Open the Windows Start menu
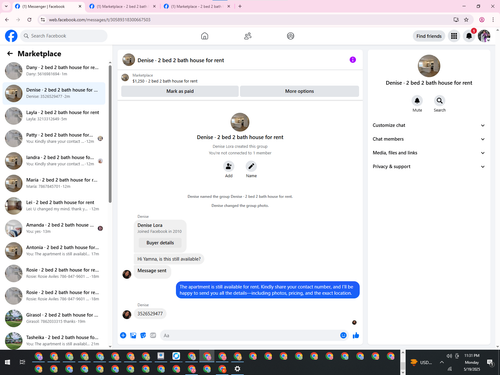The image size is (500, 375). click(x=7, y=362)
